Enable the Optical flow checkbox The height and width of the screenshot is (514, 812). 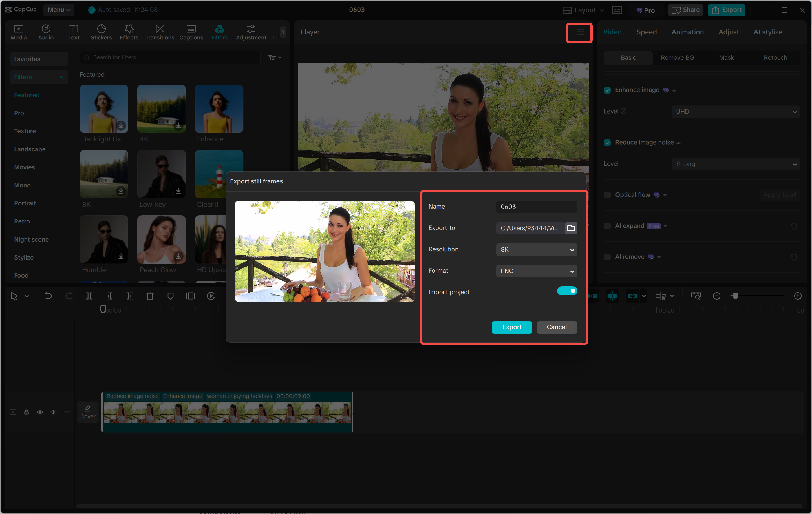(607, 195)
